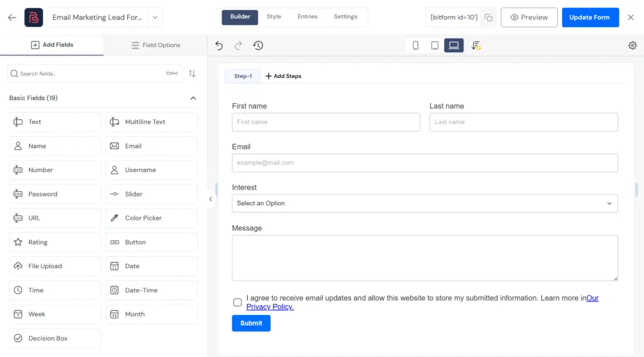644x357 pixels.
Task: Add a Month field
Action: [152, 314]
